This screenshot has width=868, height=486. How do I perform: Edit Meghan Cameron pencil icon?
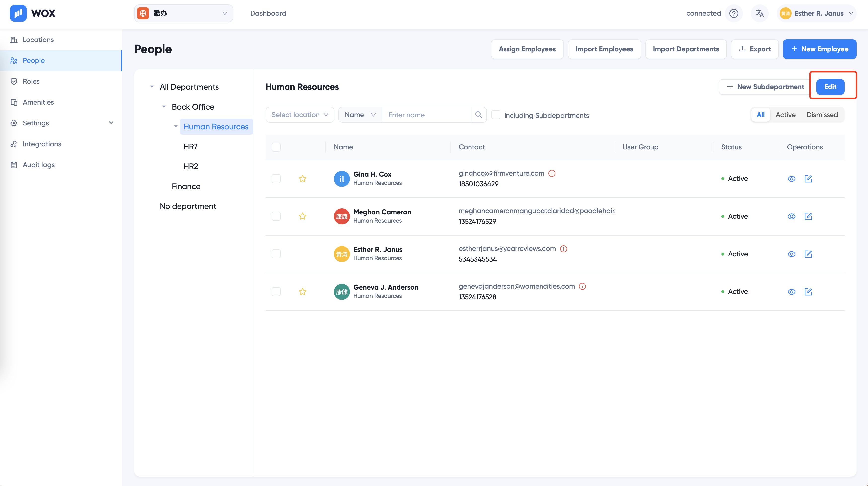coord(808,216)
